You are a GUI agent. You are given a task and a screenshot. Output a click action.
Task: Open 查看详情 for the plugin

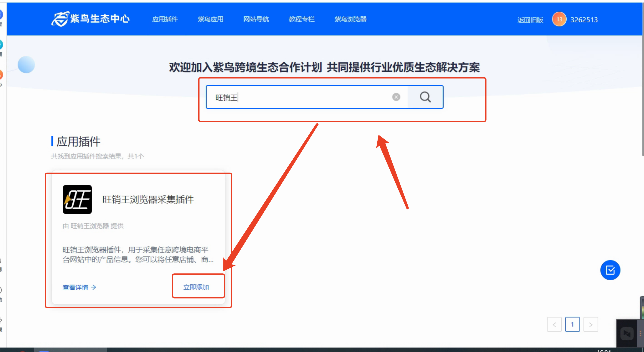(x=79, y=287)
